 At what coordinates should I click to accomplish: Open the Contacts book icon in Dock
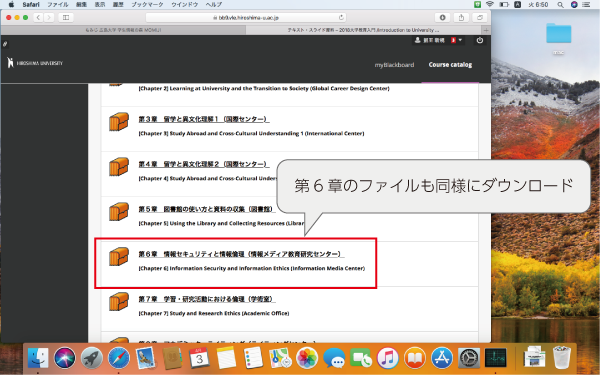(173, 358)
